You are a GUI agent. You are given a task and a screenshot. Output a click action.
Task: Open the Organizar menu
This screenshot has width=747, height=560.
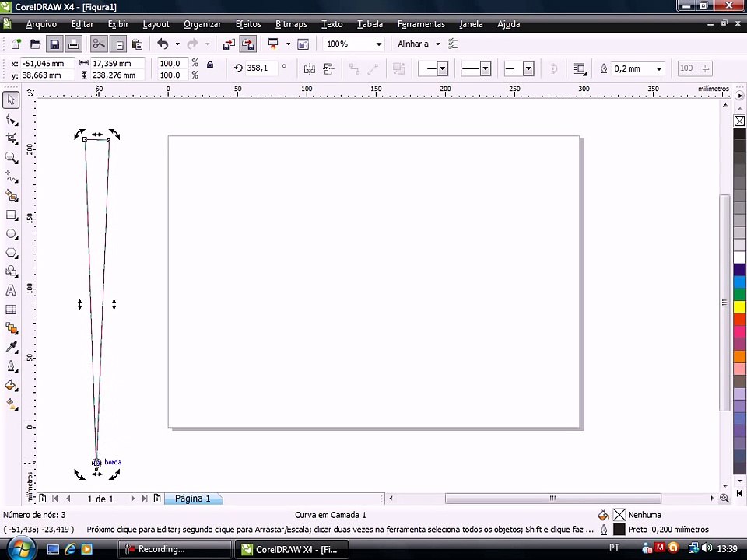pos(202,24)
